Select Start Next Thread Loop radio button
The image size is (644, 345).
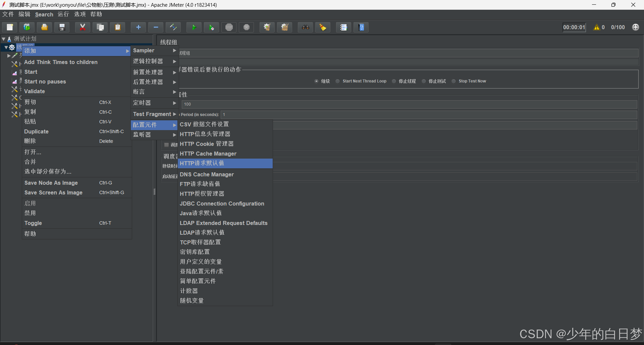pos(337,81)
